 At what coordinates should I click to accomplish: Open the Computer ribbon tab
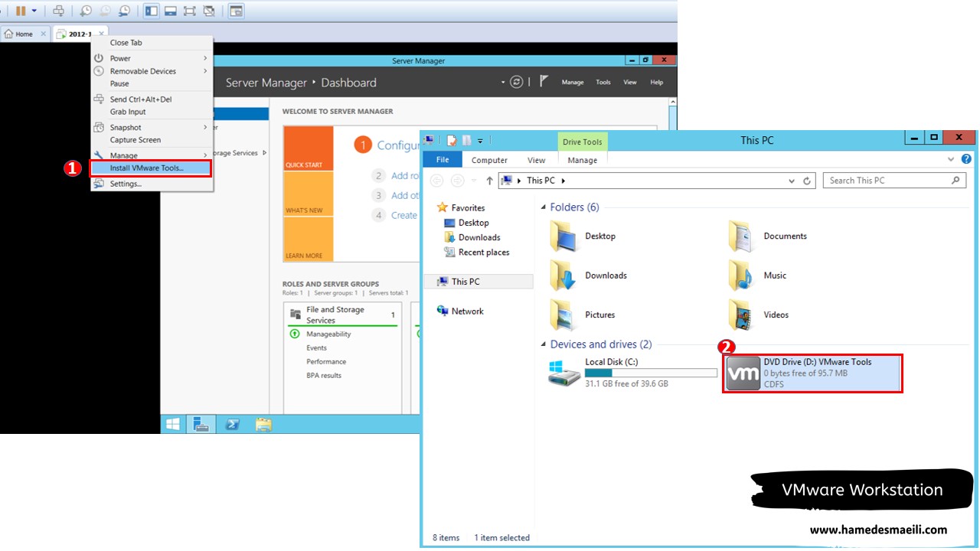pyautogui.click(x=489, y=160)
